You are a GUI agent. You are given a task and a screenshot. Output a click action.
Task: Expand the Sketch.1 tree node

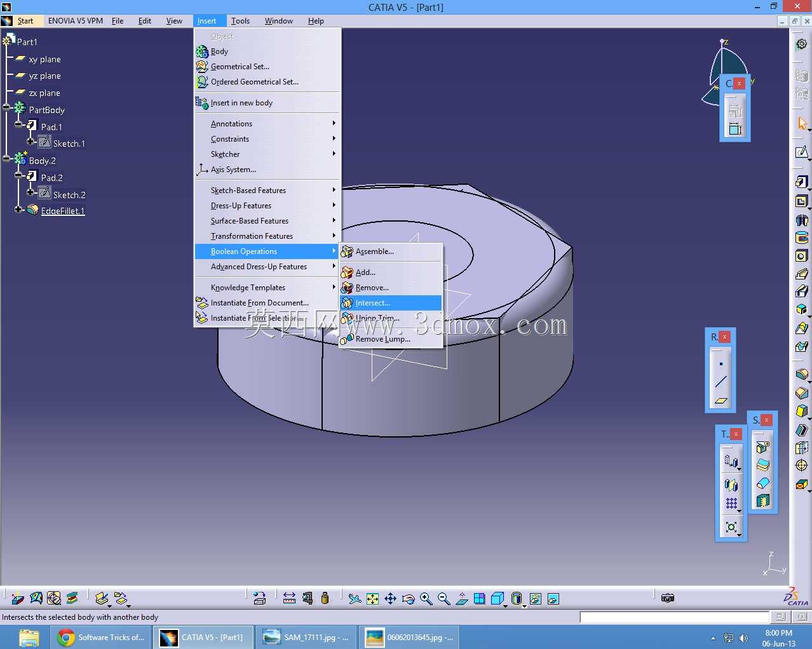[30, 141]
